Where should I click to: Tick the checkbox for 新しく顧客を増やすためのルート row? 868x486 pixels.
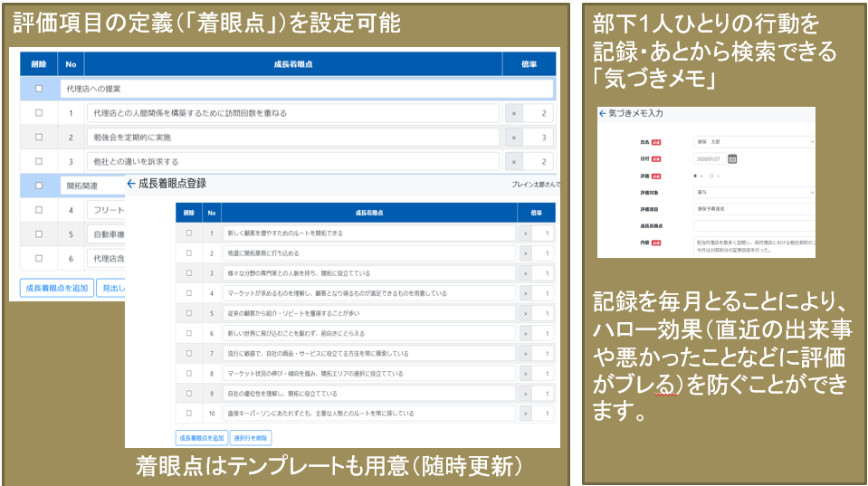(x=188, y=233)
